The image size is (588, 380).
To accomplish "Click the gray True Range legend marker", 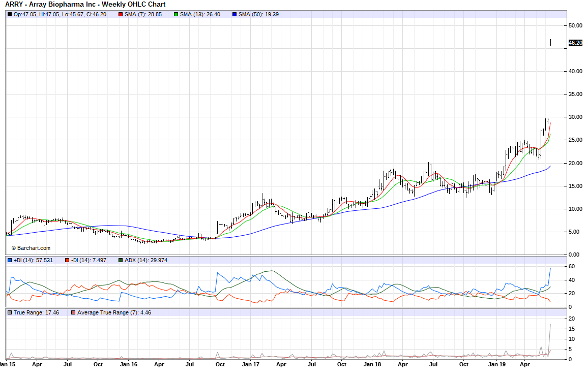I will coord(10,312).
